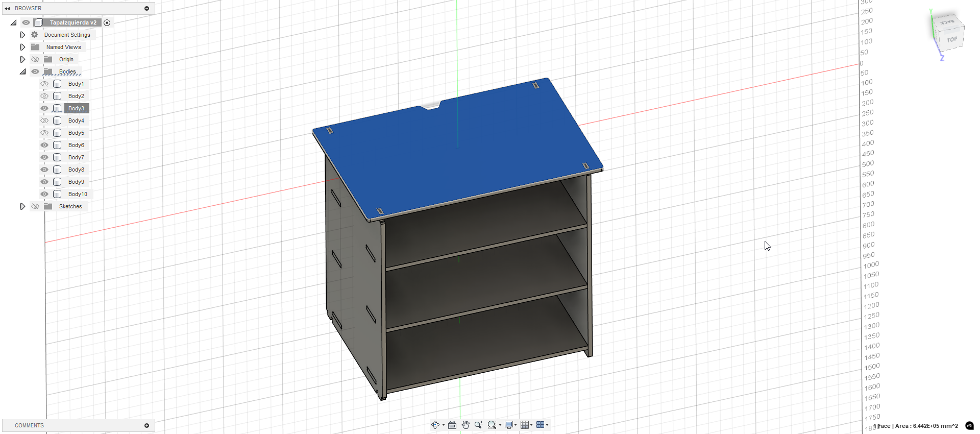Click the Zoom Window magnifier icon

492,425
